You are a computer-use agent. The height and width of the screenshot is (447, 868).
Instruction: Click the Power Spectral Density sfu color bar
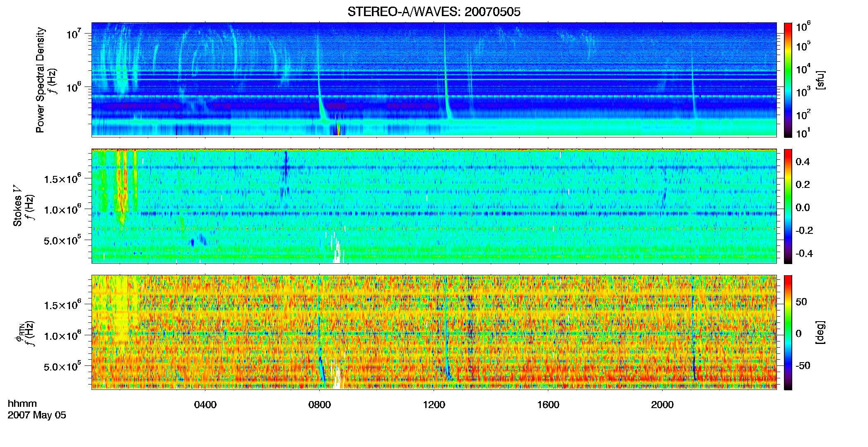pos(788,80)
